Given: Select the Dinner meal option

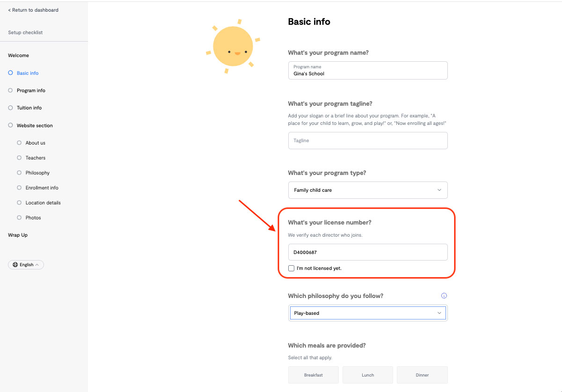Looking at the screenshot, I should (422, 375).
